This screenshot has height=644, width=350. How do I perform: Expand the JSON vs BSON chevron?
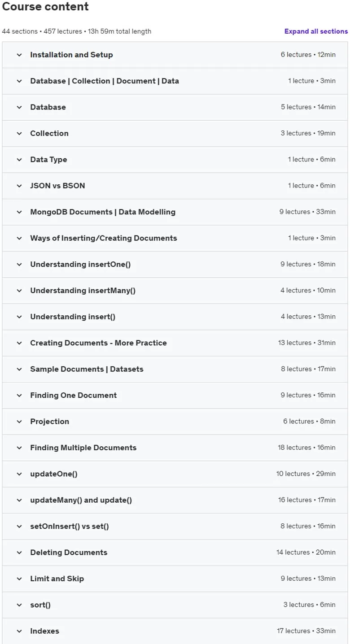[19, 186]
